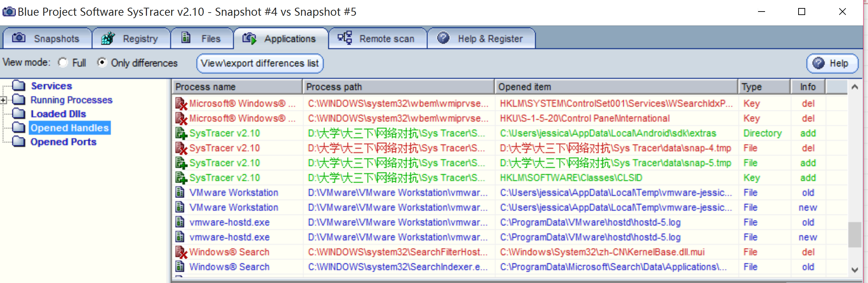868x283 pixels.
Task: Click added icon of snap-5.tmp row
Action: [181, 163]
